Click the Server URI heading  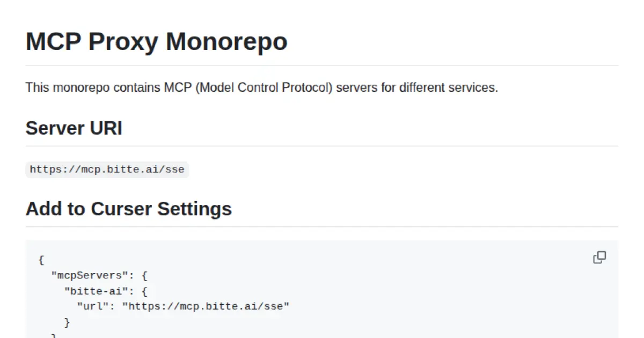(x=74, y=128)
